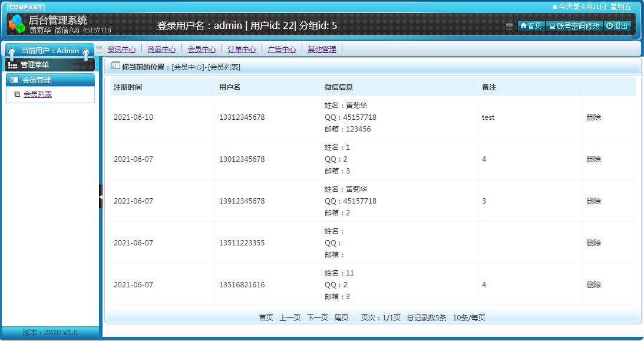
Task: Go to 首页 first page in pagination
Action: click(266, 318)
